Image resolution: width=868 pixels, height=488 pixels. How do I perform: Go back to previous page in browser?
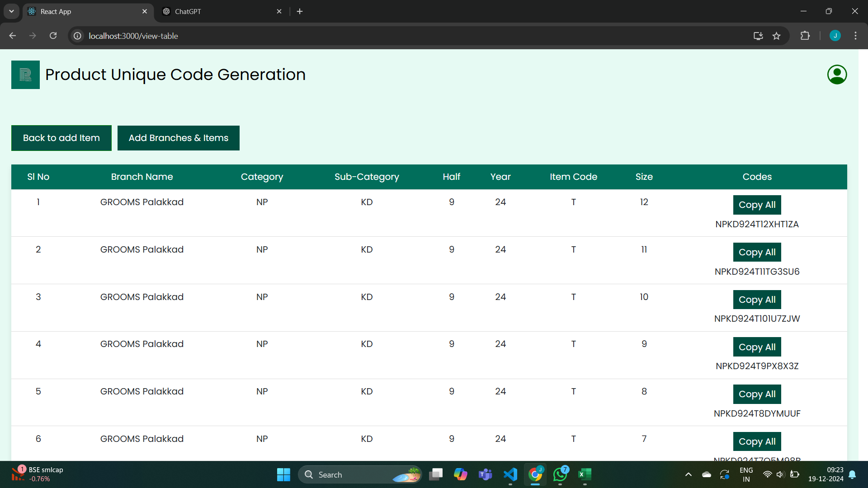pyautogui.click(x=13, y=36)
